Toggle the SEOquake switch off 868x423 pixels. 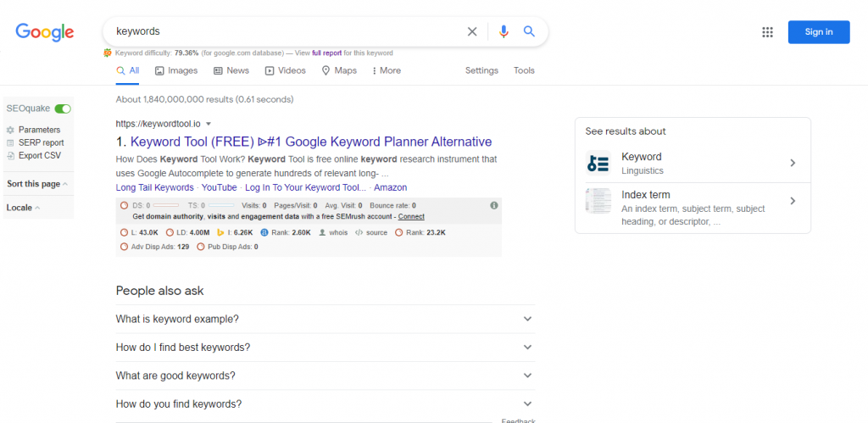point(63,109)
